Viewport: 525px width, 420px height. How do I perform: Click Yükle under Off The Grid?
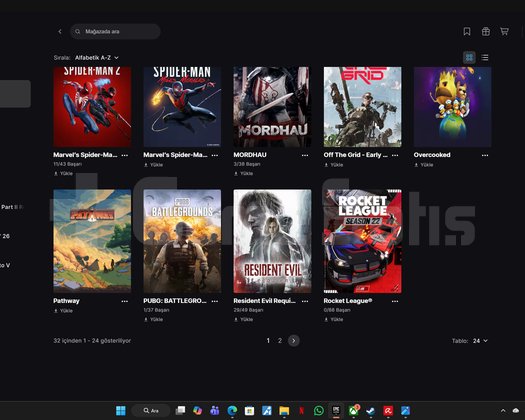pyautogui.click(x=333, y=165)
